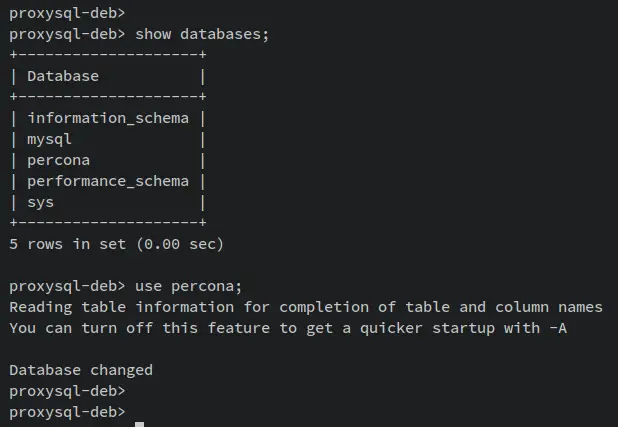The width and height of the screenshot is (618, 427).
Task: Click the sys database row
Action: tap(41, 202)
